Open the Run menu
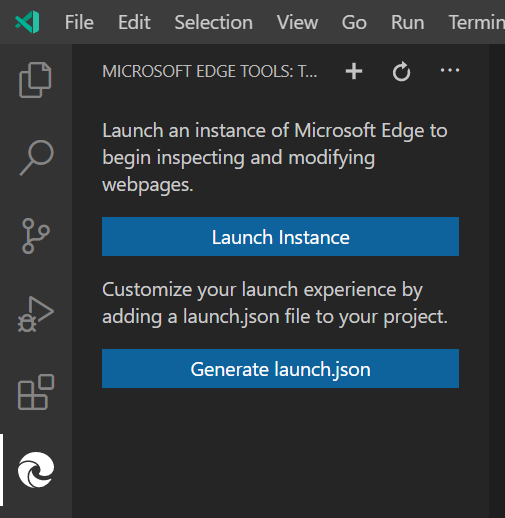This screenshot has height=518, width=505. [x=408, y=22]
